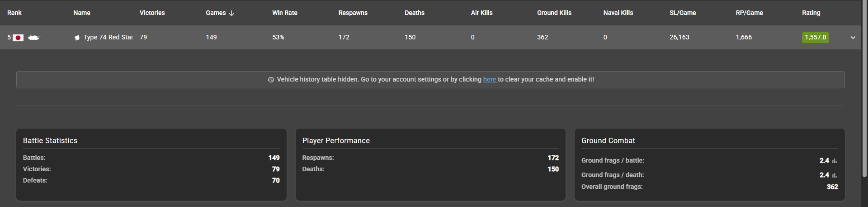Image resolution: width=868 pixels, height=207 pixels.
Task: Sort the table by Rank column
Action: pyautogui.click(x=14, y=13)
